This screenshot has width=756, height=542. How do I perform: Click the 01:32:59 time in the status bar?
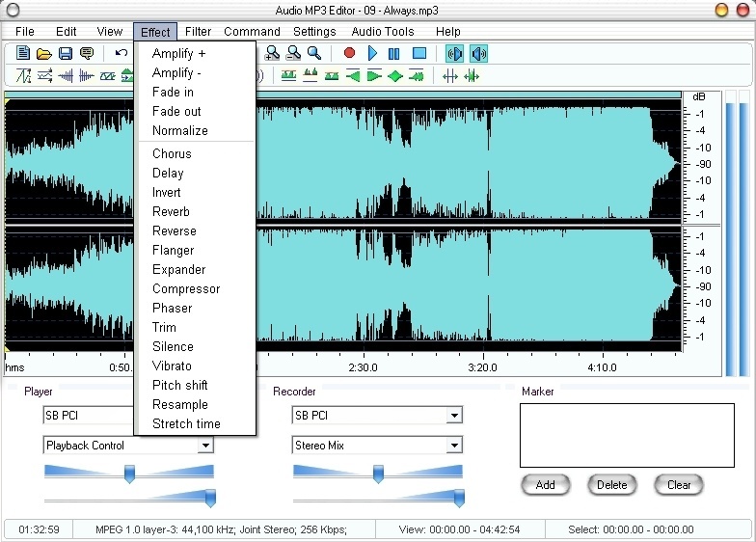pos(39,529)
